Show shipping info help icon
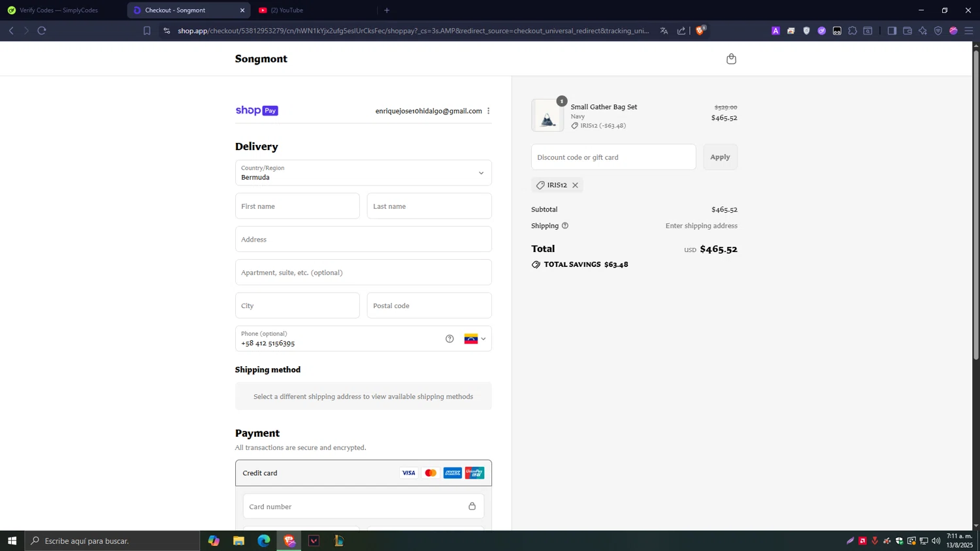 (565, 226)
